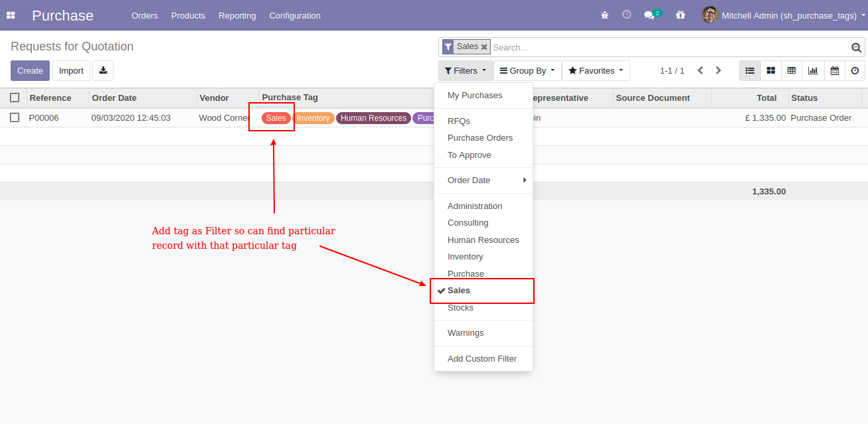The image size is (868, 424).
Task: Expand the Group By dropdown
Action: 527,70
